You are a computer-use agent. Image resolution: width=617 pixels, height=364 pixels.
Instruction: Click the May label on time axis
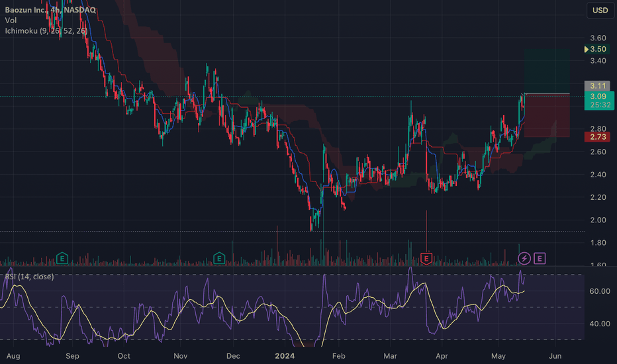tap(498, 356)
